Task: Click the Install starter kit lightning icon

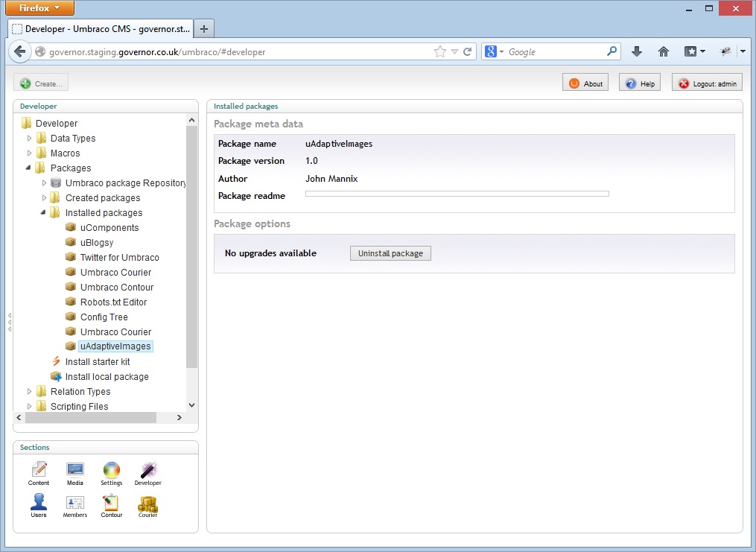Action: coord(56,361)
